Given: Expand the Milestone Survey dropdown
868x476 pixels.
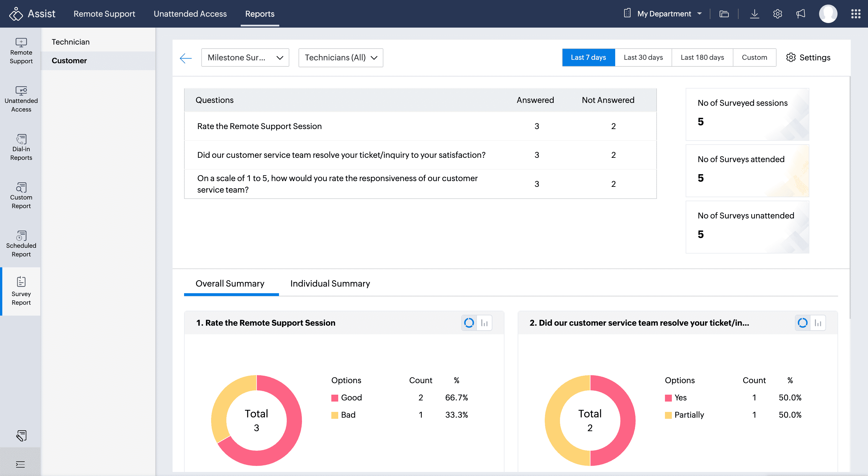Looking at the screenshot, I should pyautogui.click(x=245, y=57).
